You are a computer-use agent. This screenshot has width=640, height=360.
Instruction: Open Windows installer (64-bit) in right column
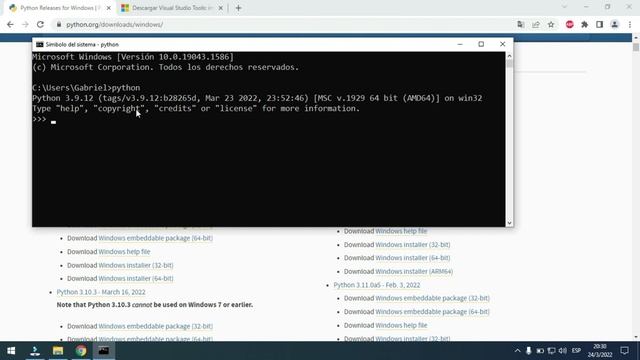413,258
